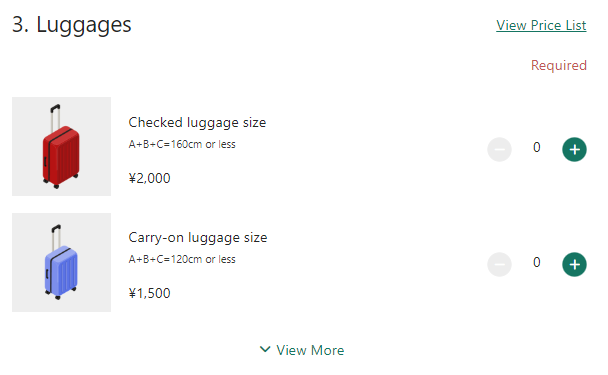Click the Checked luggage size title

point(197,123)
